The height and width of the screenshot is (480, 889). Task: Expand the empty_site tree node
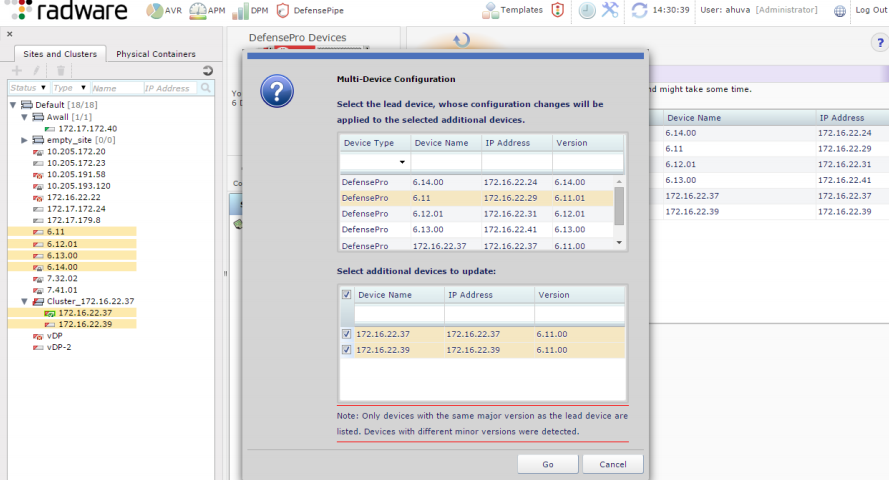point(25,140)
